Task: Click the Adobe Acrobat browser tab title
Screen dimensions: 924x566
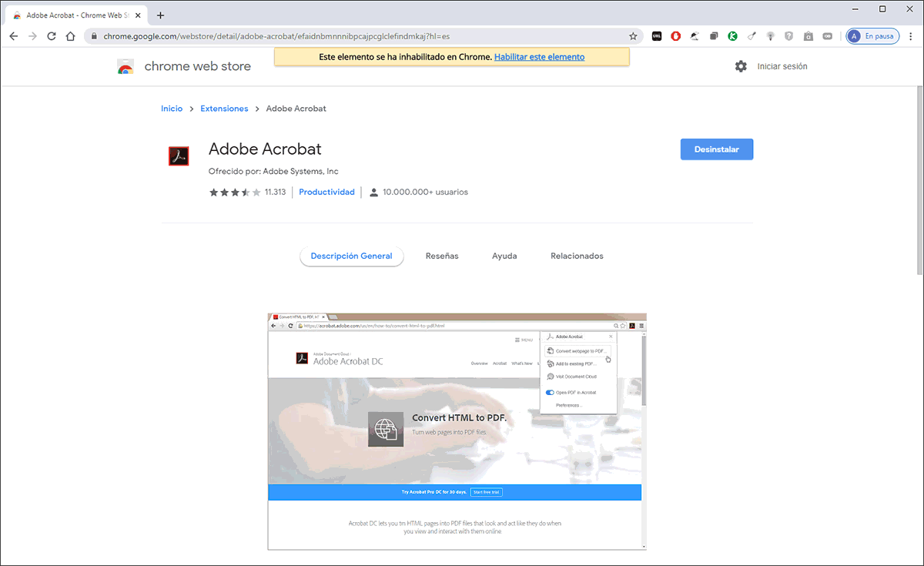Action: click(78, 15)
